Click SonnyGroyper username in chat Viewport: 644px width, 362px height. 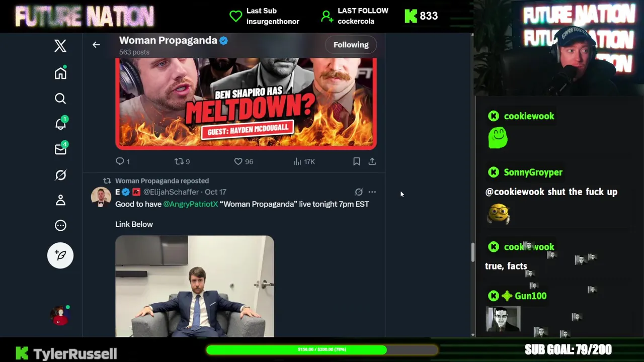tap(533, 172)
